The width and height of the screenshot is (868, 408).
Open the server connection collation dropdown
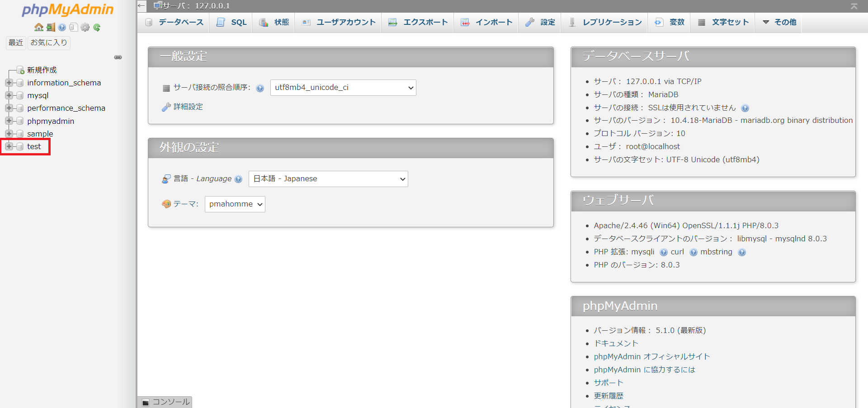coord(343,88)
